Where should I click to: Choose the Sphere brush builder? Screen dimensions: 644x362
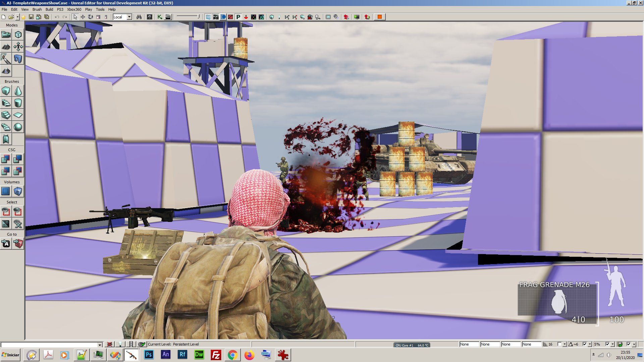click(18, 127)
